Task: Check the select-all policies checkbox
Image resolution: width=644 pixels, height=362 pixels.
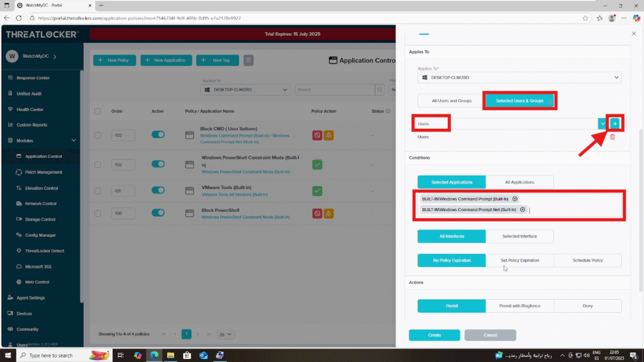Action: [x=97, y=111]
